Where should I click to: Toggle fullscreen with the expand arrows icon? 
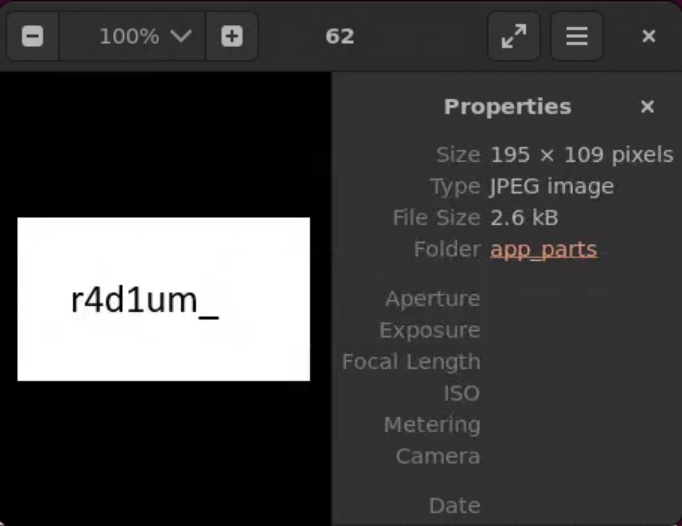pos(514,36)
